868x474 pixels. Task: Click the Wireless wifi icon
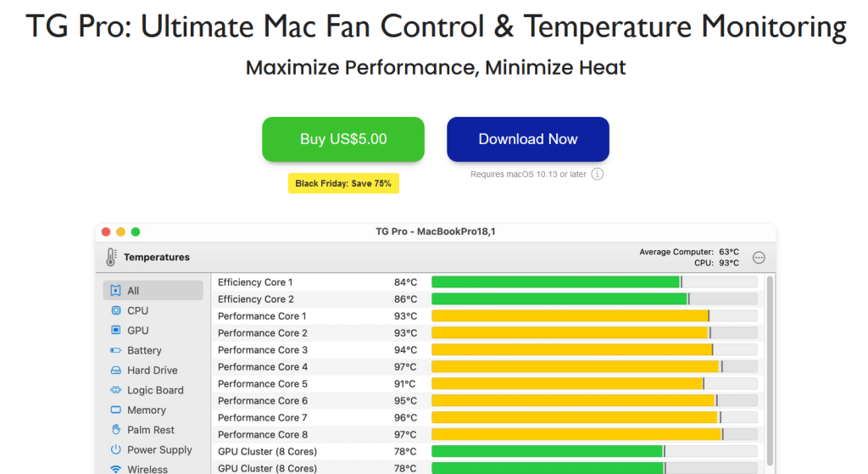116,469
